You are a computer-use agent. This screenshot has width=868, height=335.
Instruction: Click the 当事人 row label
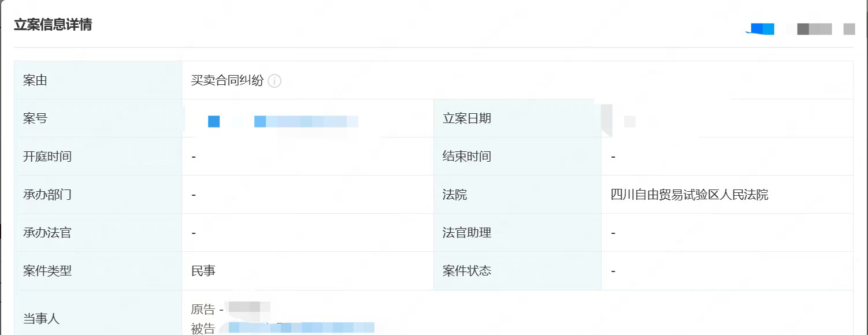click(41, 318)
